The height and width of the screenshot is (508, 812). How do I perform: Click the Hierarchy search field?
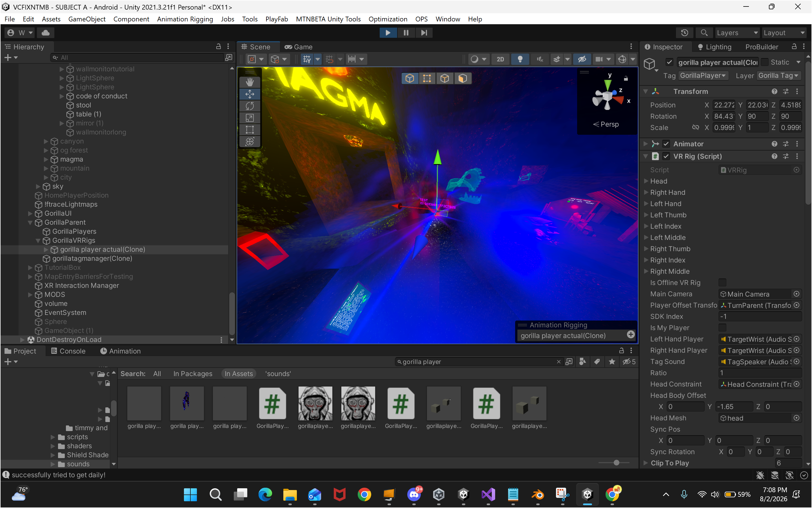coord(137,58)
